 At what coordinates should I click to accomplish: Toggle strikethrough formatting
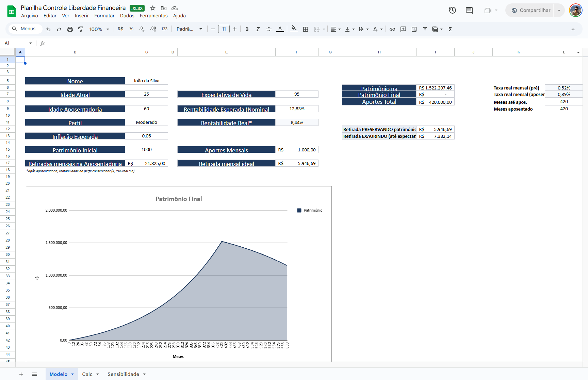coord(269,29)
